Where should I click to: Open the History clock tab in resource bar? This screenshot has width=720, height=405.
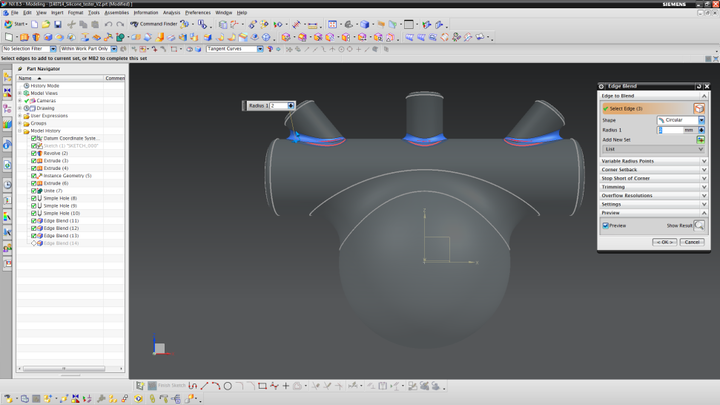tap(7, 185)
